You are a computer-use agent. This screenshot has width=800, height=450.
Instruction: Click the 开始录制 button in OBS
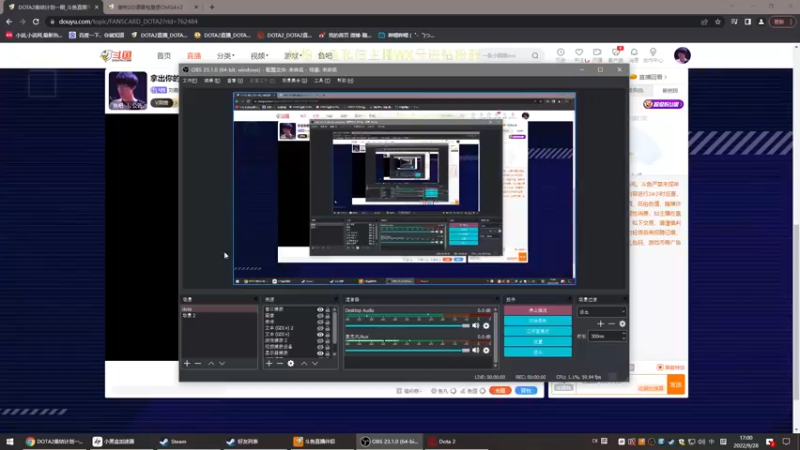pyautogui.click(x=538, y=320)
